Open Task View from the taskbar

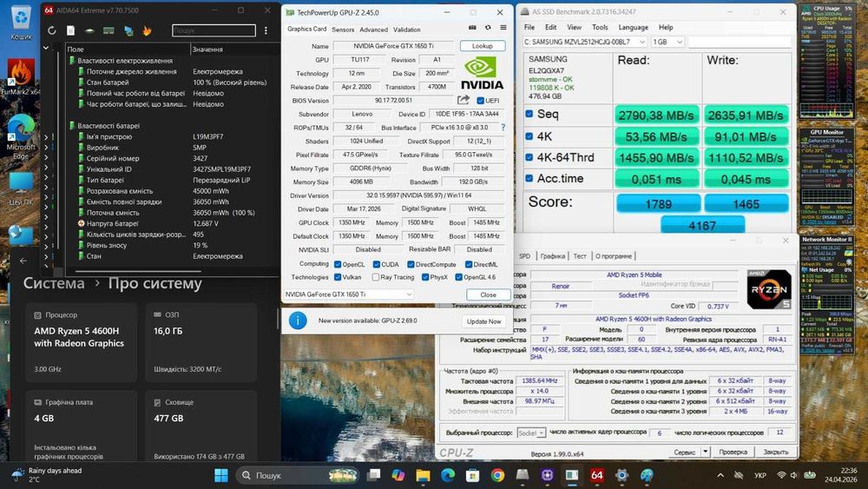tap(374, 475)
